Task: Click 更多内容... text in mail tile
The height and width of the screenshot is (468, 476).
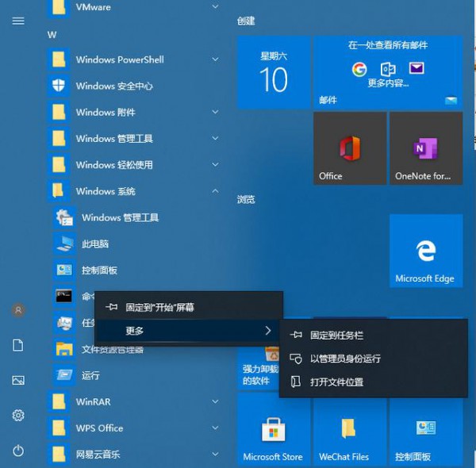Action: coord(388,82)
